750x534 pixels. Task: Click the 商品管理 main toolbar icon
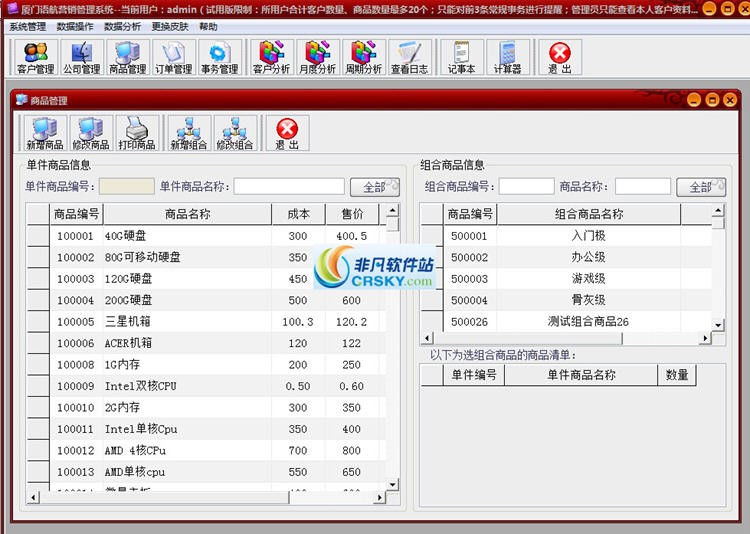coord(127,58)
